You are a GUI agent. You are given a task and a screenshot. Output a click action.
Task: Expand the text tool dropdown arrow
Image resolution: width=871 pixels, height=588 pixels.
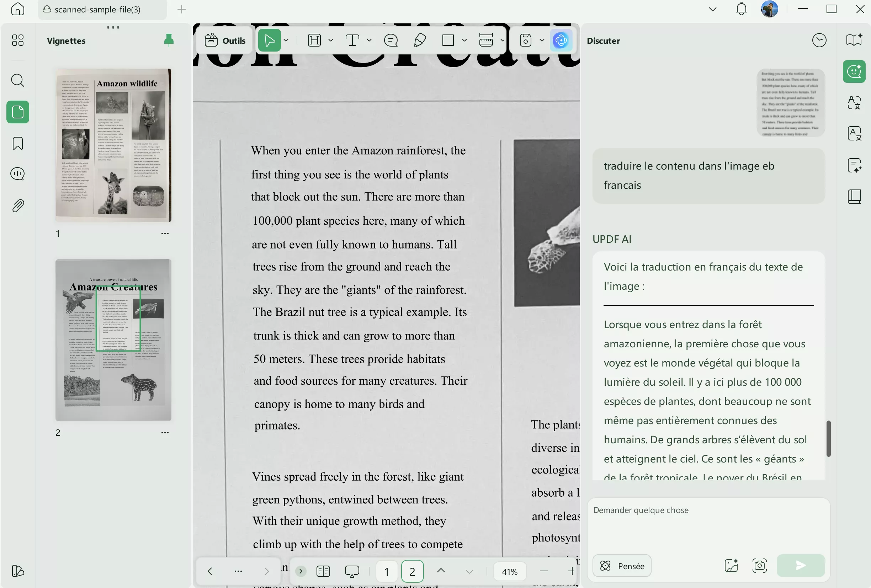click(x=369, y=40)
